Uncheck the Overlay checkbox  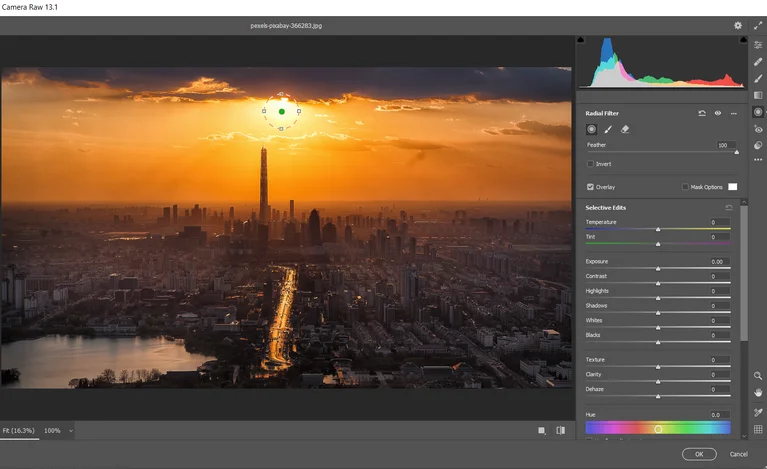click(590, 187)
